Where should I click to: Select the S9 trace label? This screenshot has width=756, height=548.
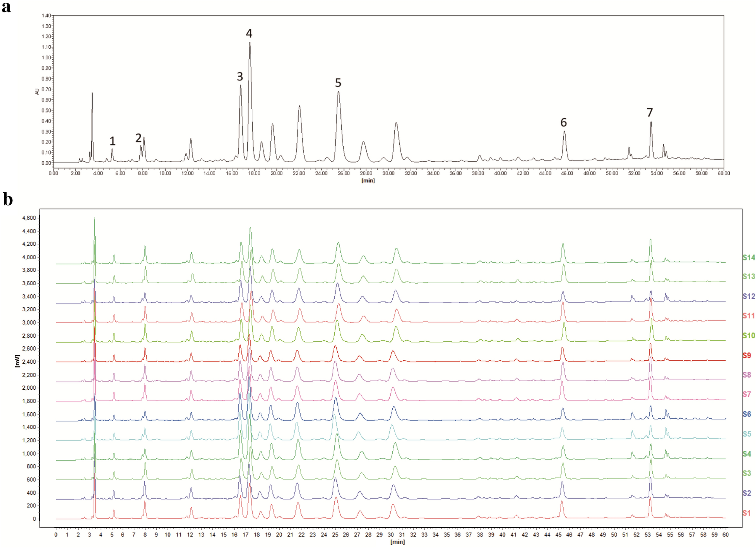click(x=747, y=355)
